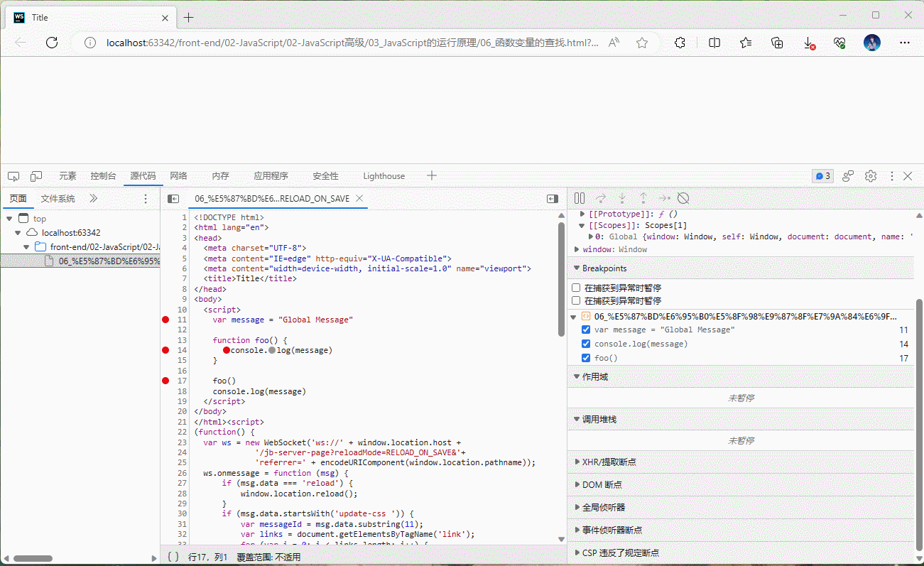Refresh the browser page
The image size is (924, 566).
click(x=52, y=43)
